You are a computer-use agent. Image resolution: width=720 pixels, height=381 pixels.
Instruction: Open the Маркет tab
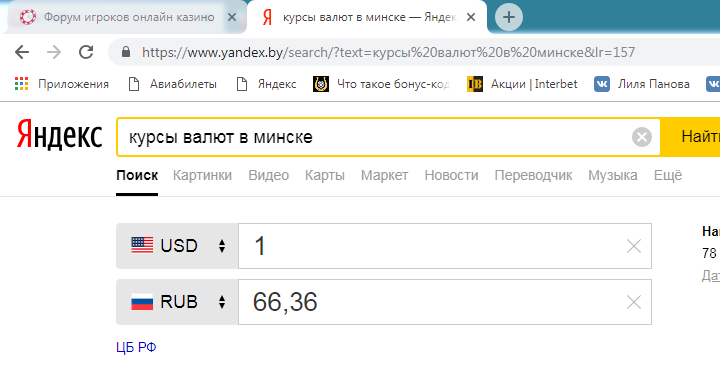tap(384, 175)
